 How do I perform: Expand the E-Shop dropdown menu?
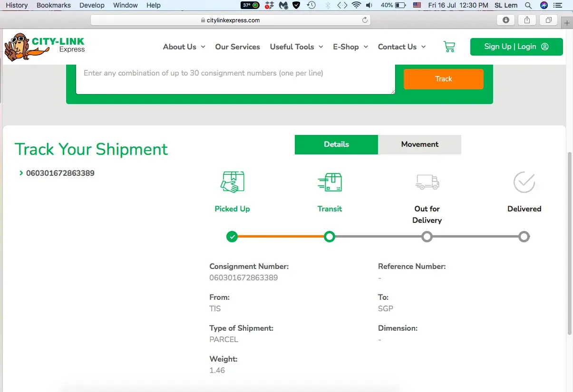tap(350, 47)
